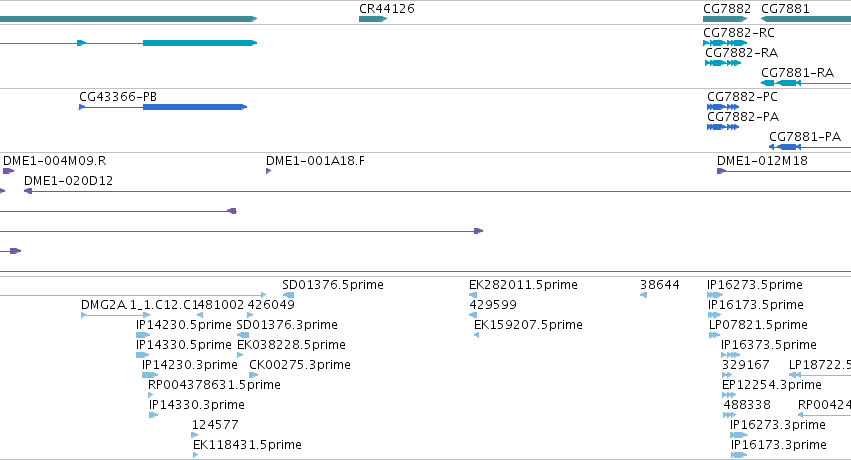This screenshot has width=851, height=460.
Task: Click the IP14230.5prime EST bar
Action: pyautogui.click(x=143, y=335)
